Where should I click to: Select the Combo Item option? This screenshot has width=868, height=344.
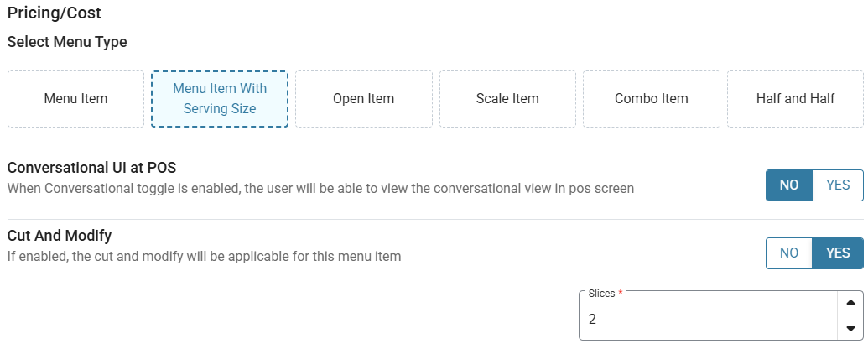652,99
